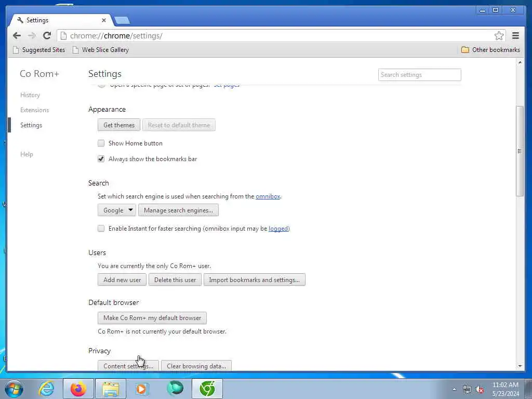
Task: Open Content settings button
Action: 128,366
